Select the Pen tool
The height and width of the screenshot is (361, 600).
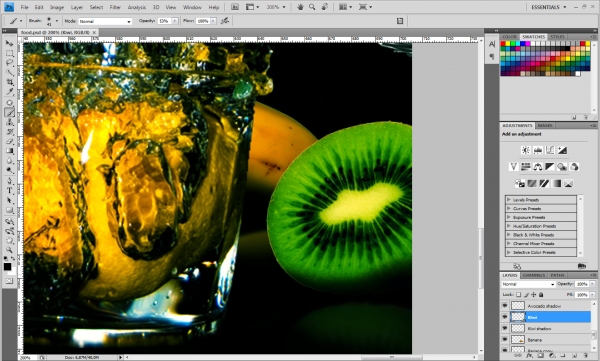(x=9, y=181)
